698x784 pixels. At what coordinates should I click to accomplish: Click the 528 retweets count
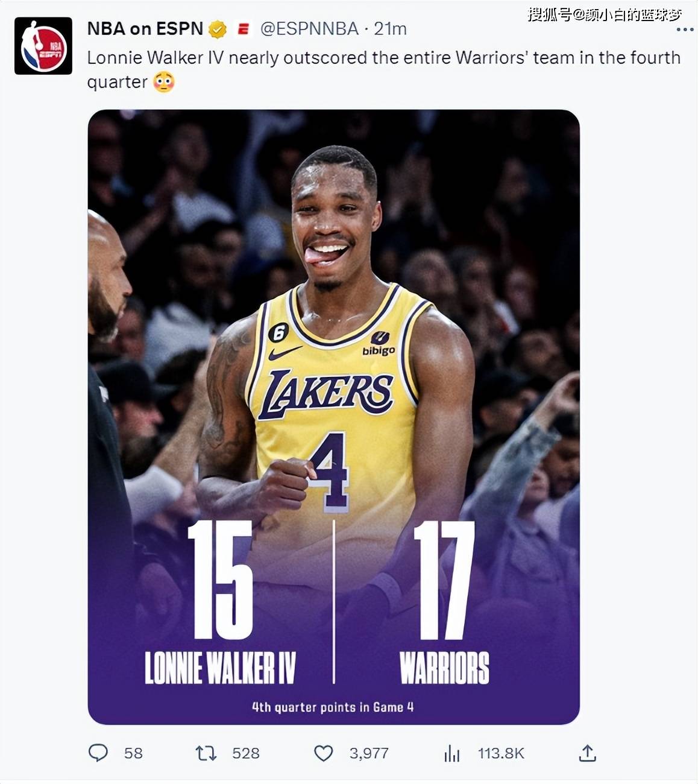pyautogui.click(x=246, y=753)
